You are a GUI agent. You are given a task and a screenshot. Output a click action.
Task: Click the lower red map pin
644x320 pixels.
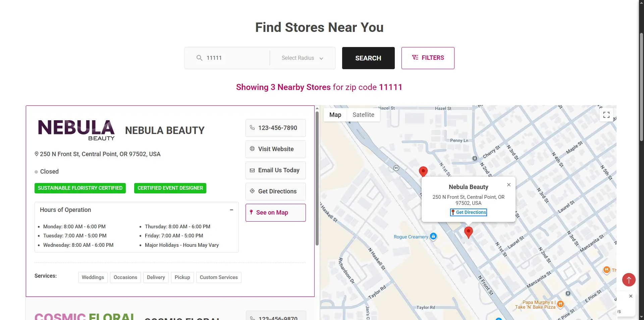pos(468,232)
